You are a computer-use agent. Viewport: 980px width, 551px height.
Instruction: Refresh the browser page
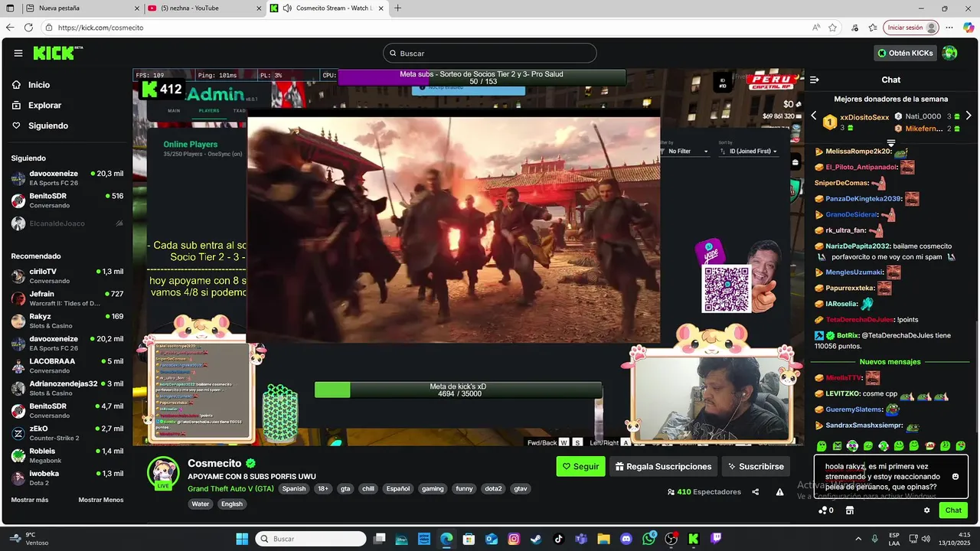click(28, 28)
